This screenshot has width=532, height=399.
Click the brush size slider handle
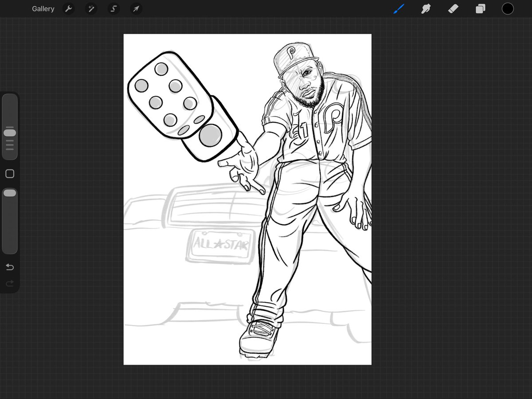point(10,133)
